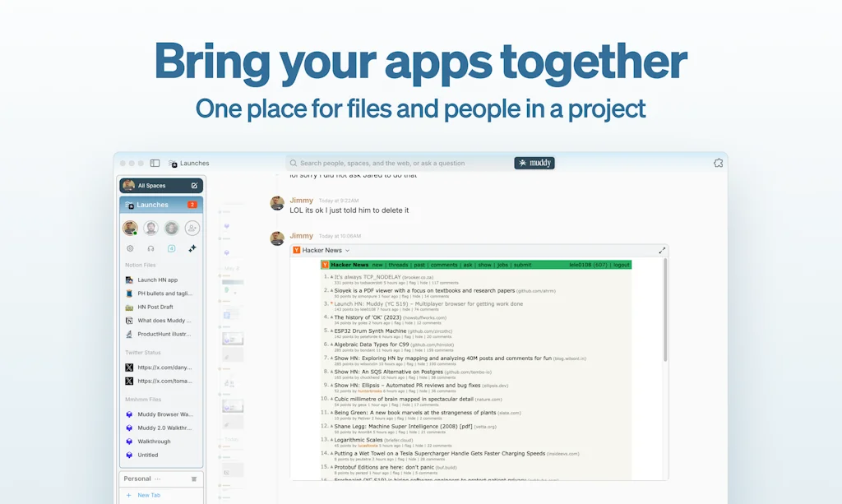Click the Personal space archive icon

[x=194, y=479]
